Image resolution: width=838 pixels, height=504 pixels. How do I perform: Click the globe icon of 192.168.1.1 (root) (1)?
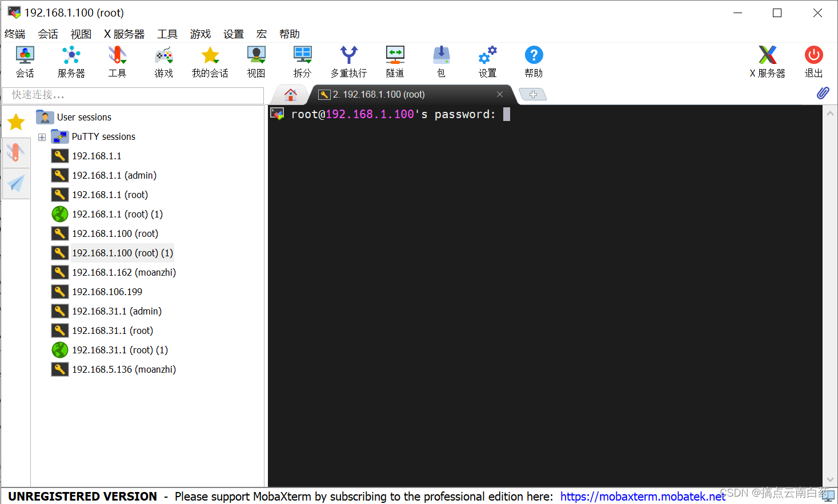(x=60, y=214)
